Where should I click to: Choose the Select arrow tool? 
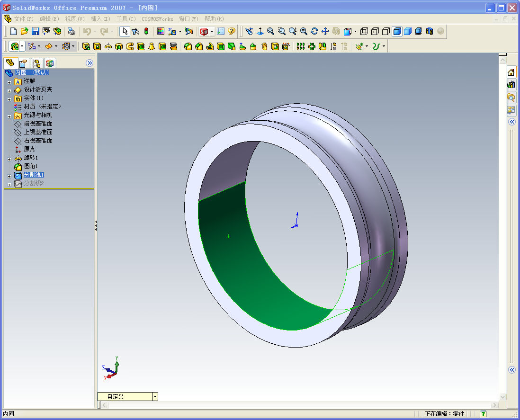(x=125, y=32)
